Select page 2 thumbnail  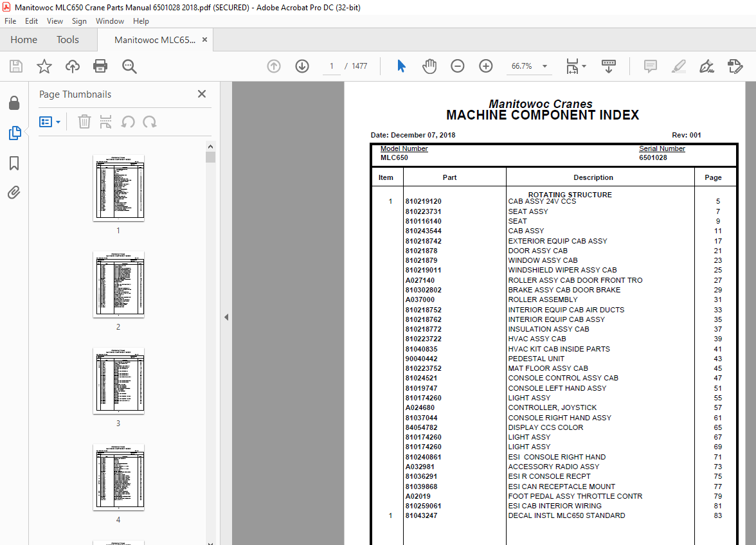point(118,284)
